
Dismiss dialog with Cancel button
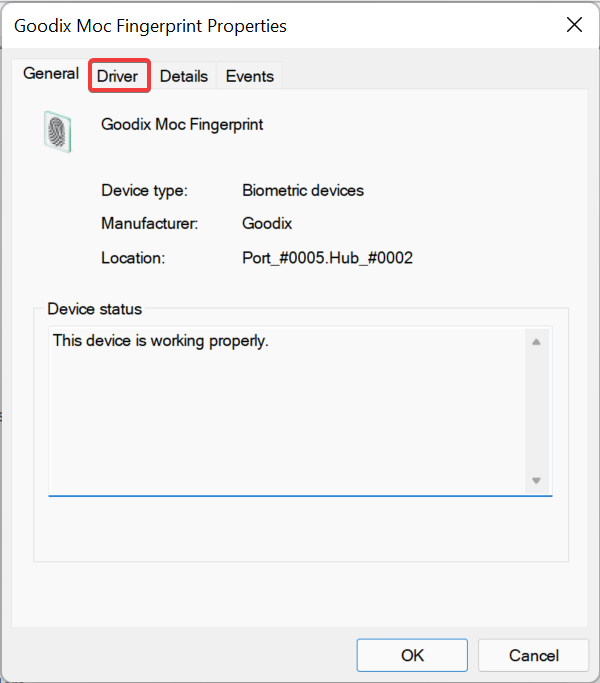(x=534, y=655)
